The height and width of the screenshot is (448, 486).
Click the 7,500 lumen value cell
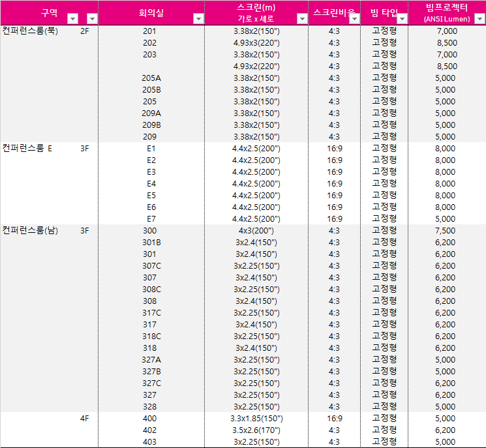click(446, 231)
